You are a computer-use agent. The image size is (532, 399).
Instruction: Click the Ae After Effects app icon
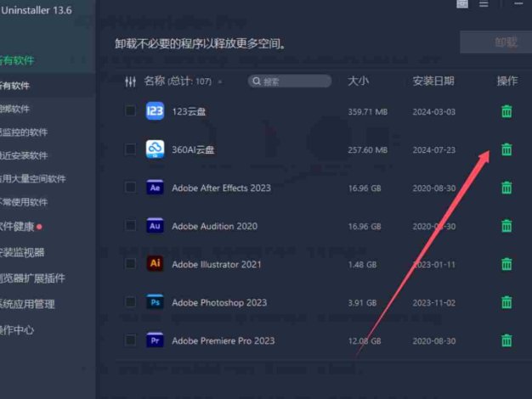tap(155, 187)
